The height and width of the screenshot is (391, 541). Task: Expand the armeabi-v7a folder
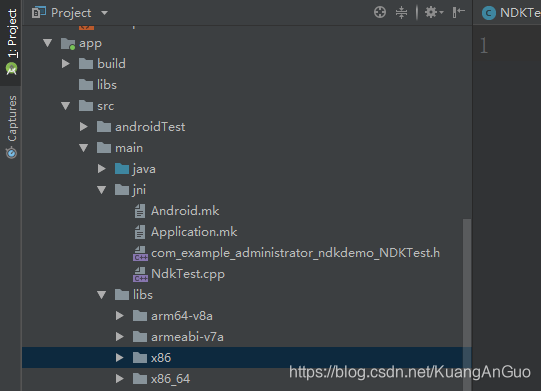(119, 337)
